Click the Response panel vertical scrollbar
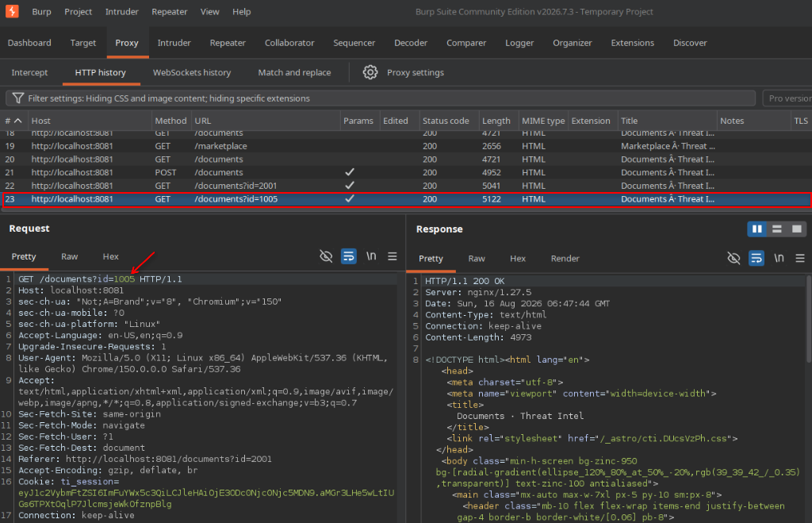 [x=809, y=319]
